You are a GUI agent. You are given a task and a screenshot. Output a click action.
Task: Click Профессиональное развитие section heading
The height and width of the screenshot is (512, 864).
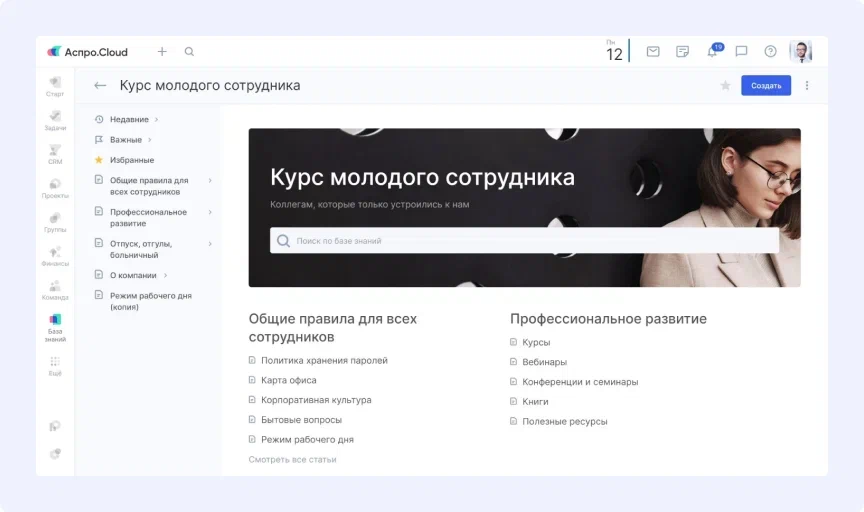click(608, 319)
